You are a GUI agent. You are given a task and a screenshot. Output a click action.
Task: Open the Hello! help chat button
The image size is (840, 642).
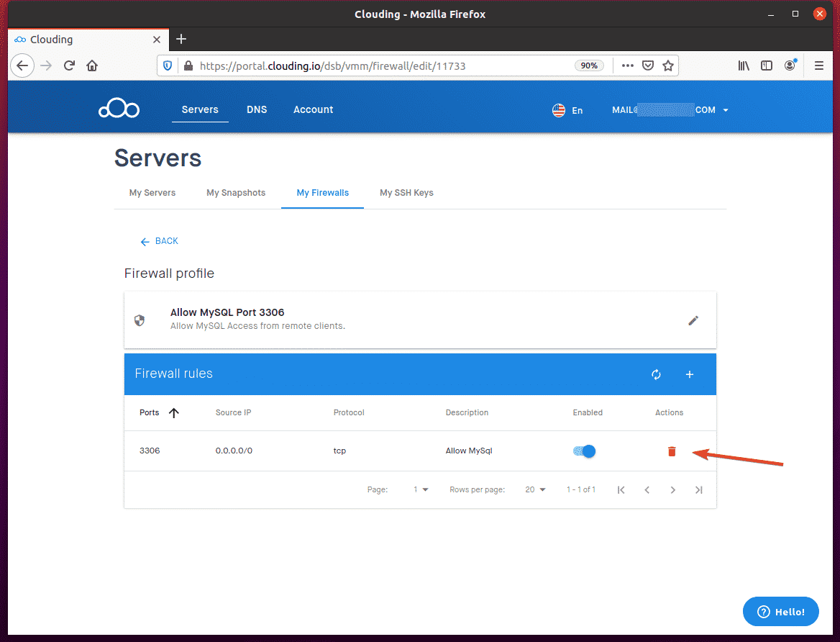pyautogui.click(x=780, y=612)
